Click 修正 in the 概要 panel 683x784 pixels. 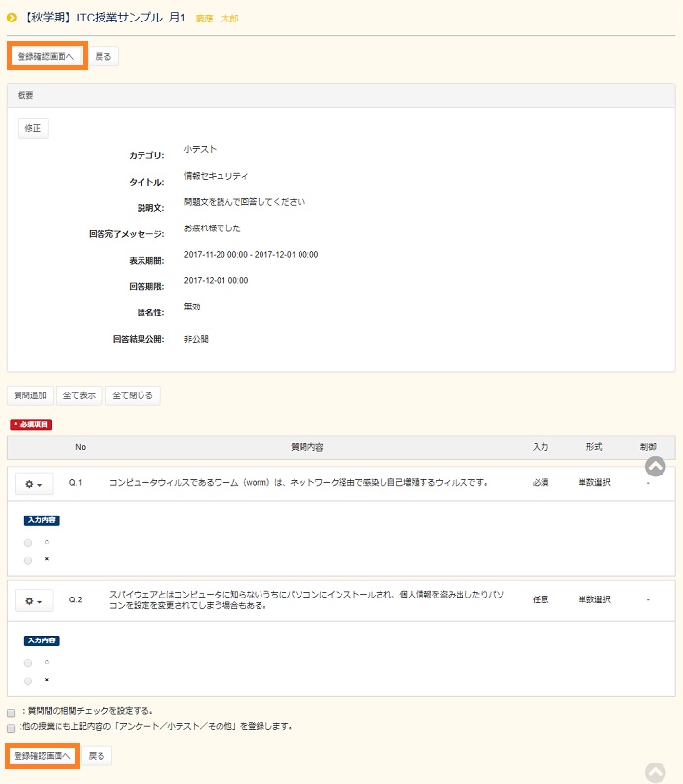click(32, 128)
